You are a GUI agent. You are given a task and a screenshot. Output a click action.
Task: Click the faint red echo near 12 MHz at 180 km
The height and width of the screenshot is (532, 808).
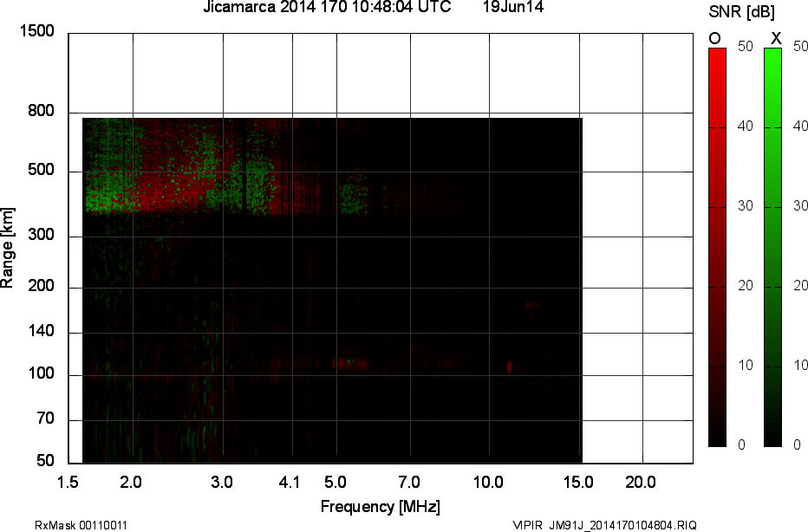click(x=532, y=305)
